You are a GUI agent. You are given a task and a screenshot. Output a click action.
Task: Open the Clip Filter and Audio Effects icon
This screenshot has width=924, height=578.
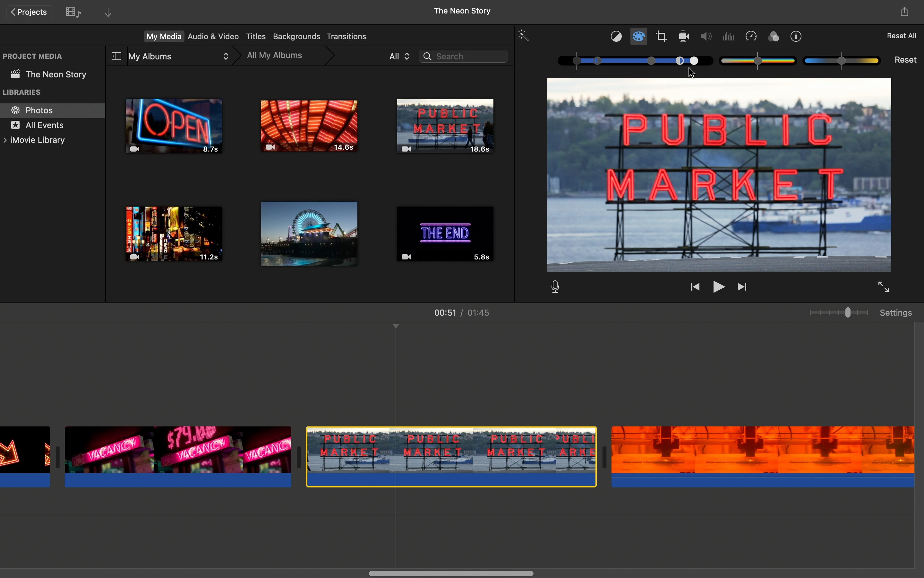774,36
